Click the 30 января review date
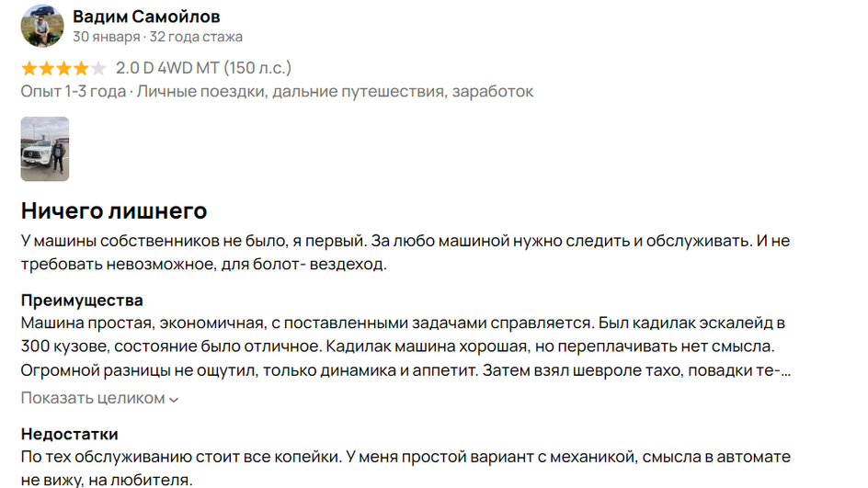868x488 pixels. coord(107,37)
